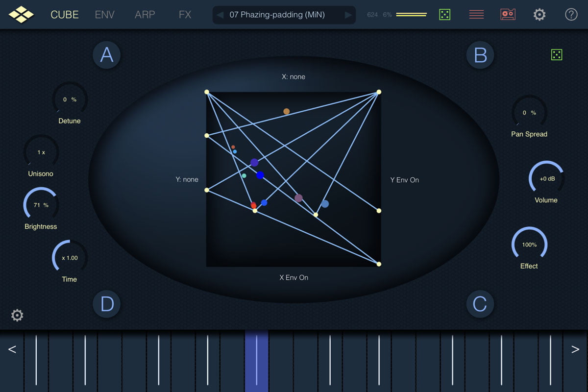Click the Volume knob at +0 dB

click(546, 179)
